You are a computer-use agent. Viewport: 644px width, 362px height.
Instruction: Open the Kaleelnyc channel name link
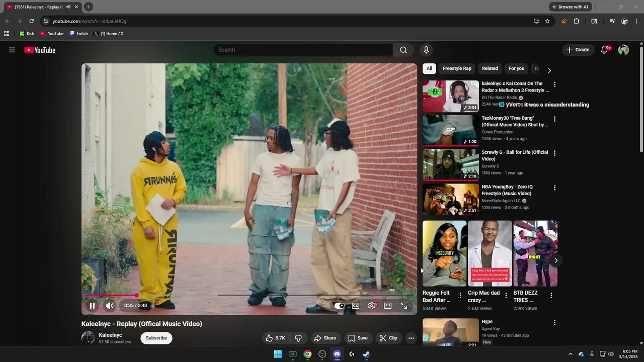[110, 335]
